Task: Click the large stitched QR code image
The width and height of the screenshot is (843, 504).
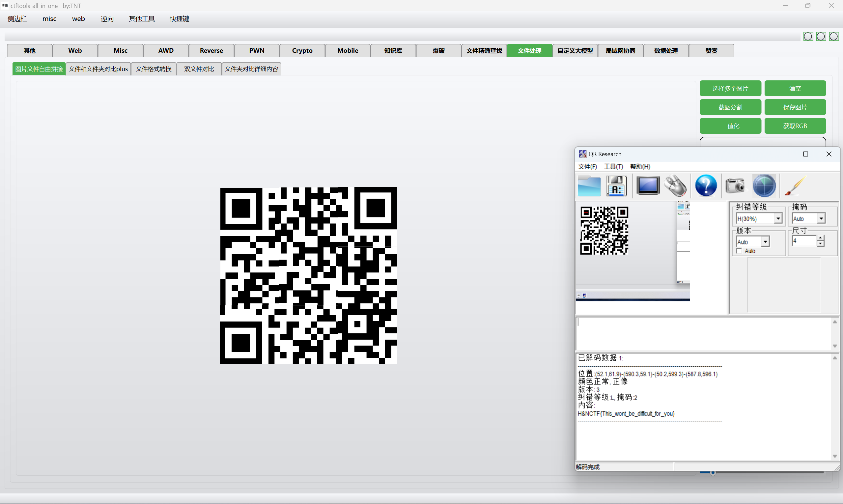Action: (x=308, y=276)
